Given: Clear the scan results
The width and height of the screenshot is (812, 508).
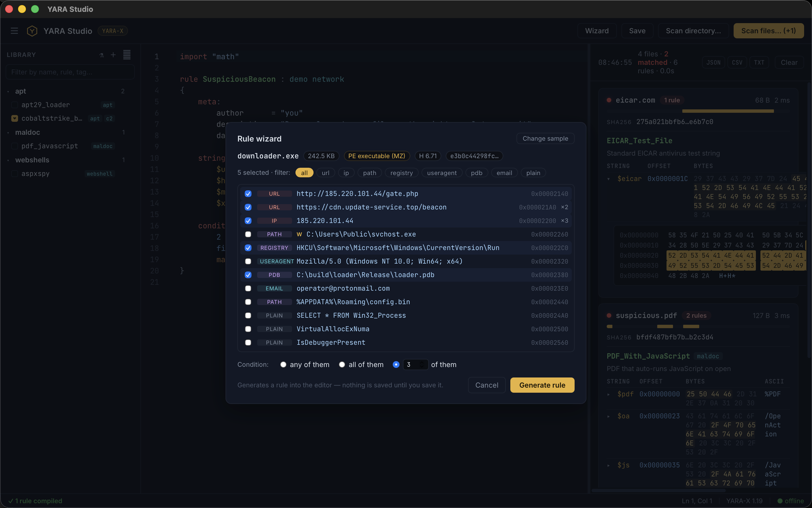Looking at the screenshot, I should tap(789, 63).
